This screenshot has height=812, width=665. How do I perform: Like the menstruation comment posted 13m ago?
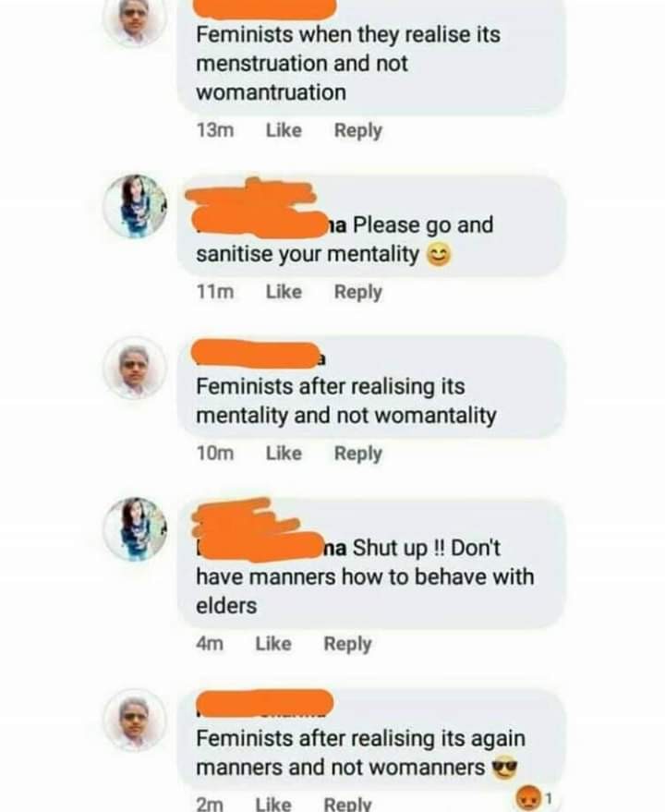(284, 130)
